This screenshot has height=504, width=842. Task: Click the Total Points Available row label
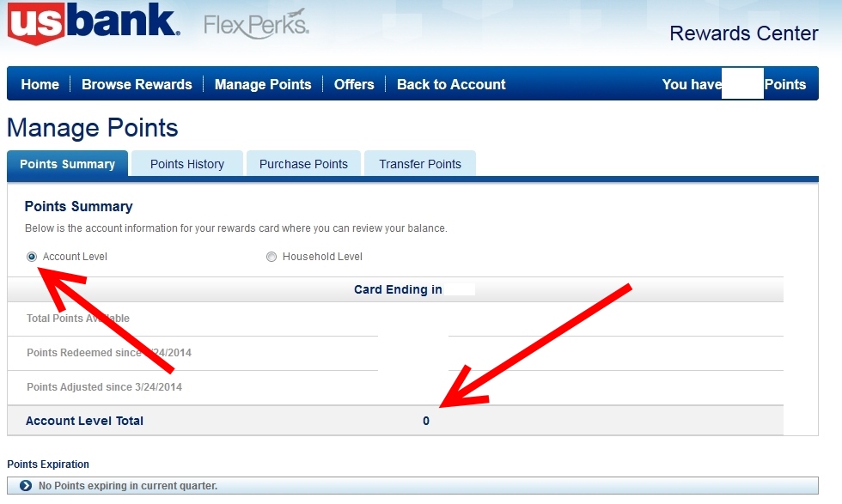(78, 319)
